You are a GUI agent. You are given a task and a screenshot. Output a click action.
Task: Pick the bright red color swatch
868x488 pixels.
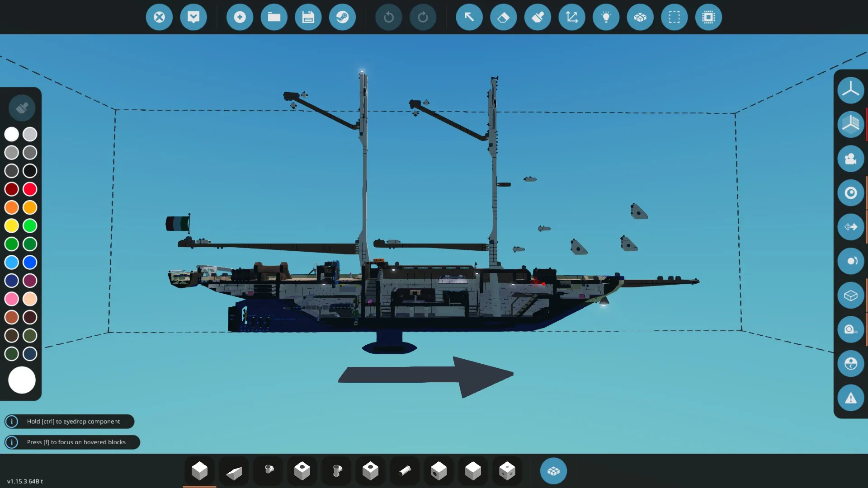[x=30, y=189]
